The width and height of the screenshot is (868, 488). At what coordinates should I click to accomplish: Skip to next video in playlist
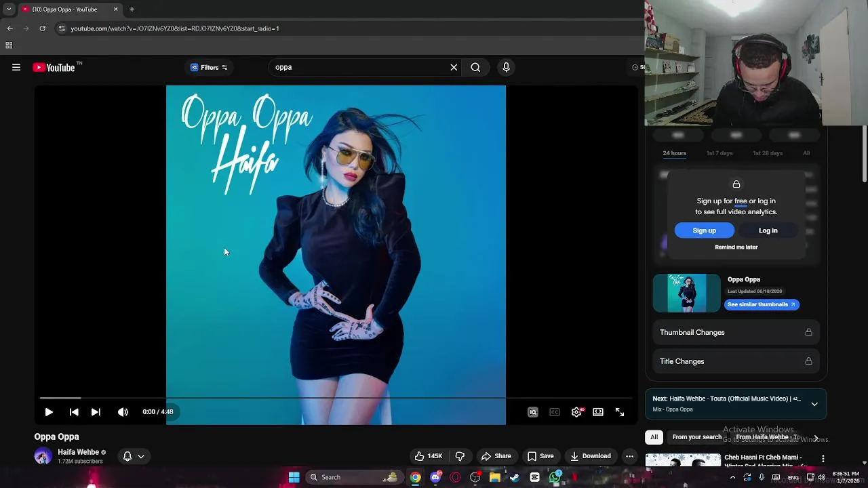96,412
